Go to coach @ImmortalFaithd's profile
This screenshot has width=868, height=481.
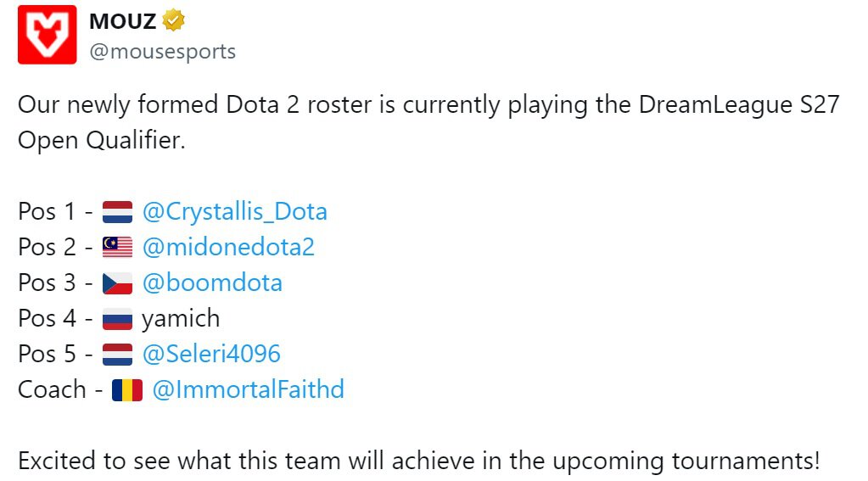[248, 389]
